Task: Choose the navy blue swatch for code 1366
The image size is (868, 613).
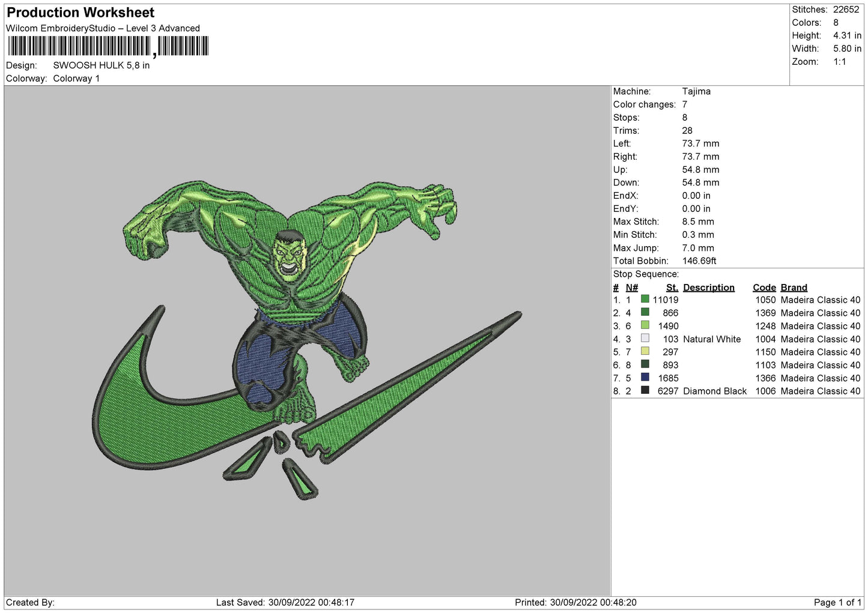Action: coord(645,378)
